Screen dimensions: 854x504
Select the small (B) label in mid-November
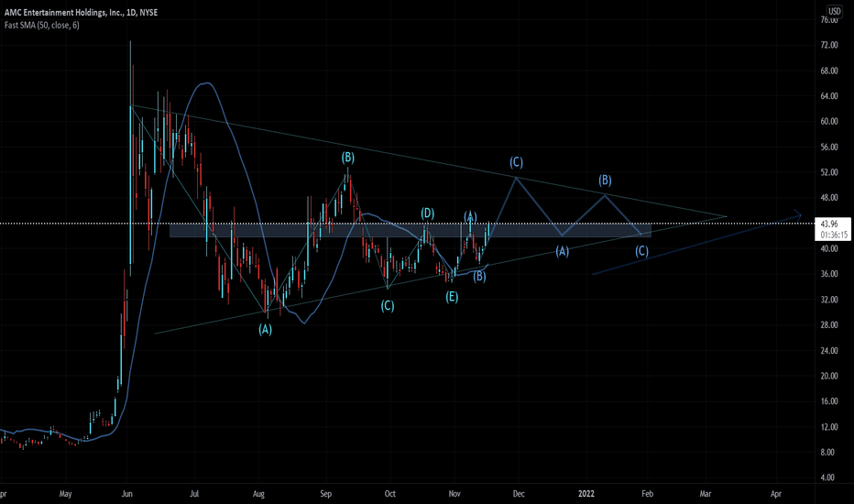click(x=479, y=276)
